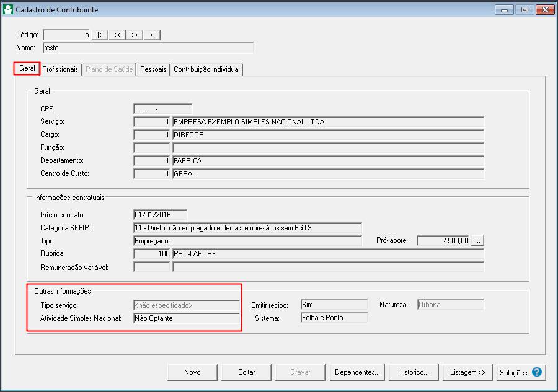This screenshot has width=558, height=392.
Task: Click EMPRESA EXEMPLO SIMPLES NACIONAL LTDA text
Action: pos(249,122)
